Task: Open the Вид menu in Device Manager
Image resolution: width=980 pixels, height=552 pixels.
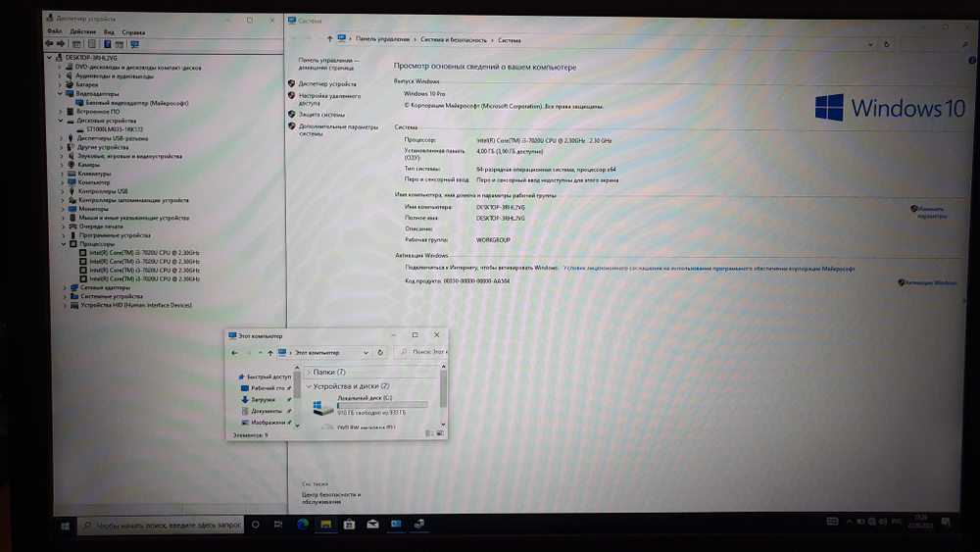Action: (x=109, y=32)
